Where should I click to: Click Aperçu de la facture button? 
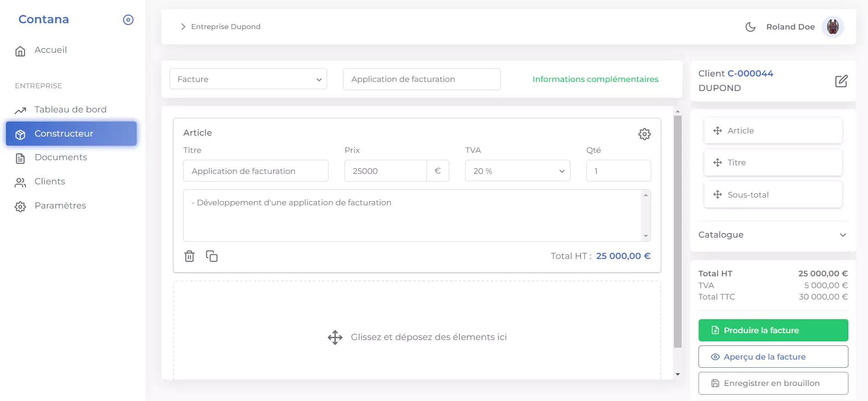773,357
